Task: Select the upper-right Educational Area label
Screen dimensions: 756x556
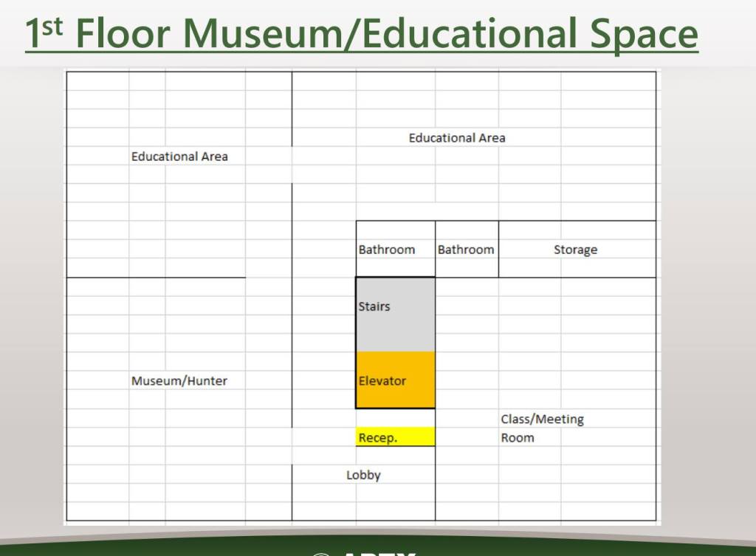Action: pos(457,138)
